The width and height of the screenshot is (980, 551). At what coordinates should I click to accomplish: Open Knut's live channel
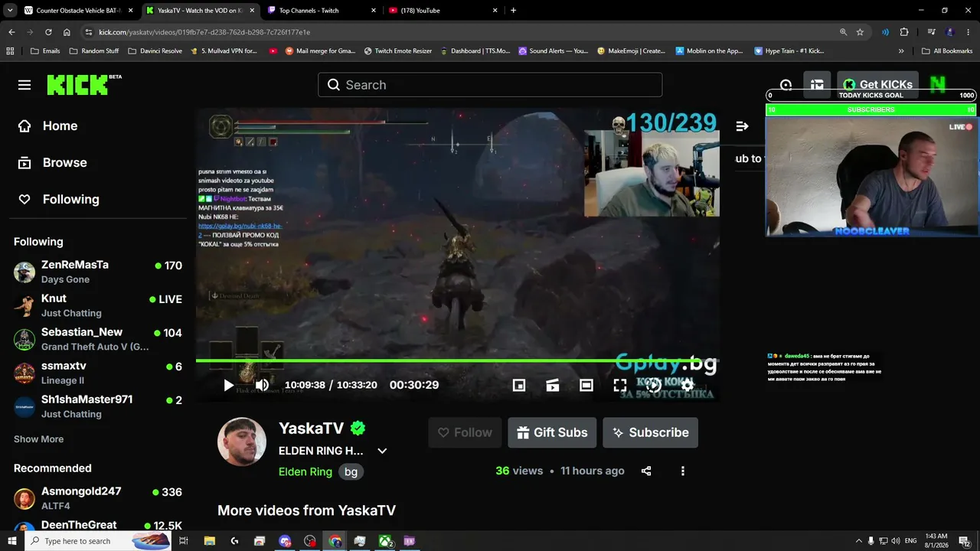click(x=98, y=305)
